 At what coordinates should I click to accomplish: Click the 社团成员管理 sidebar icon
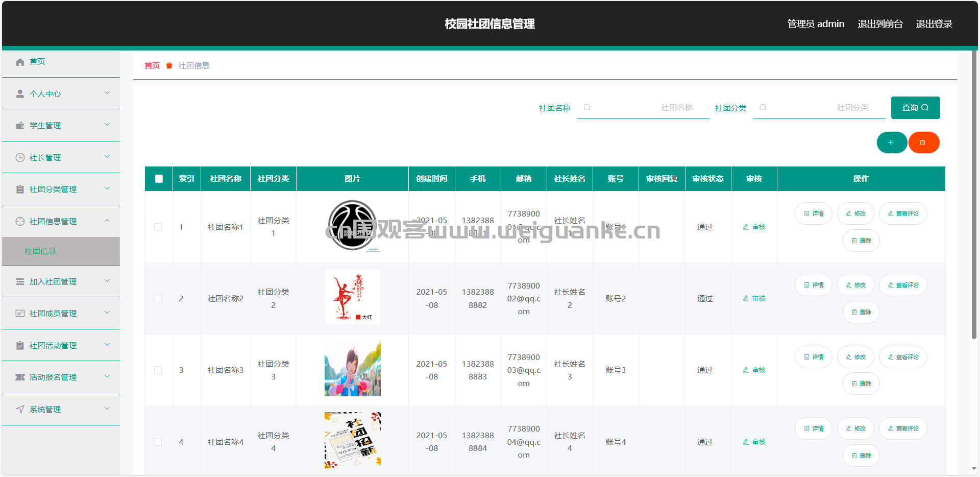point(20,314)
